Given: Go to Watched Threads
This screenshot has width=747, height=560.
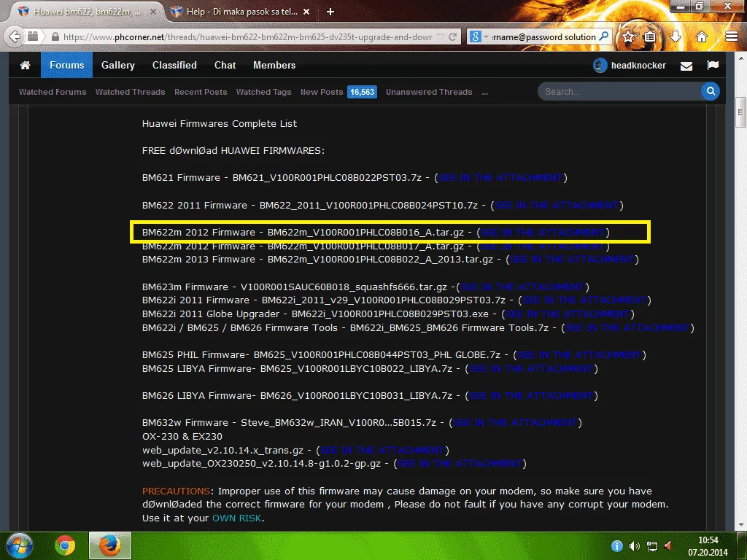Looking at the screenshot, I should (x=130, y=92).
